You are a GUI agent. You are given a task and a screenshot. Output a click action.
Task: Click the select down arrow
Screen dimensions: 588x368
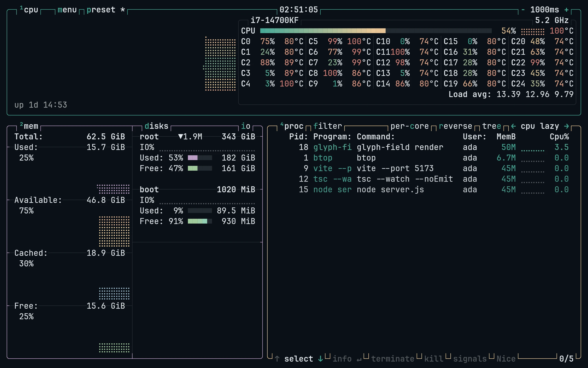320,359
